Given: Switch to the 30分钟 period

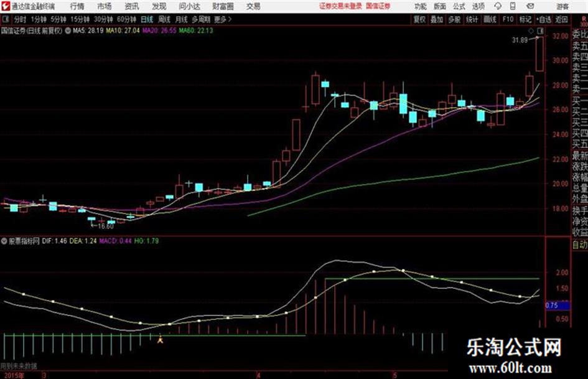Looking at the screenshot, I should pos(103,19).
